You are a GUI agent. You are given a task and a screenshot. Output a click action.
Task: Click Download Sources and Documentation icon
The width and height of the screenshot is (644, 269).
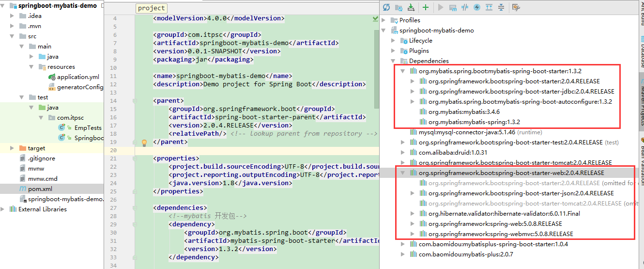(411, 7)
